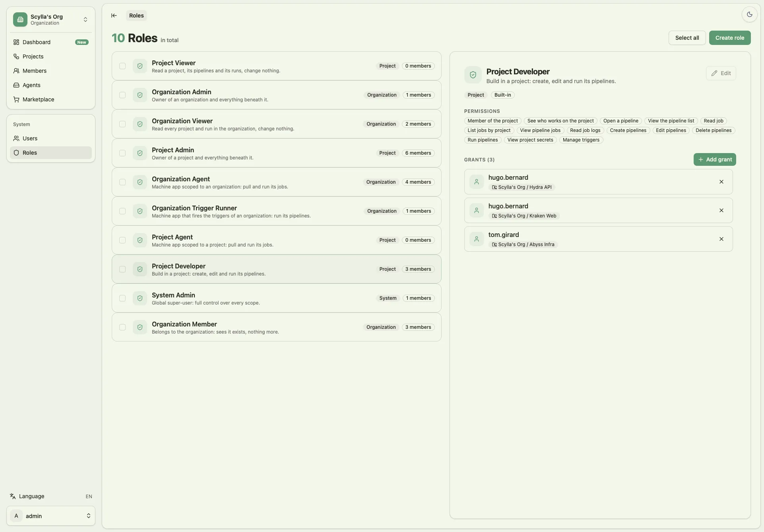Click the shield icon in Project Developer detail header
The width and height of the screenshot is (764, 532).
pos(473,75)
